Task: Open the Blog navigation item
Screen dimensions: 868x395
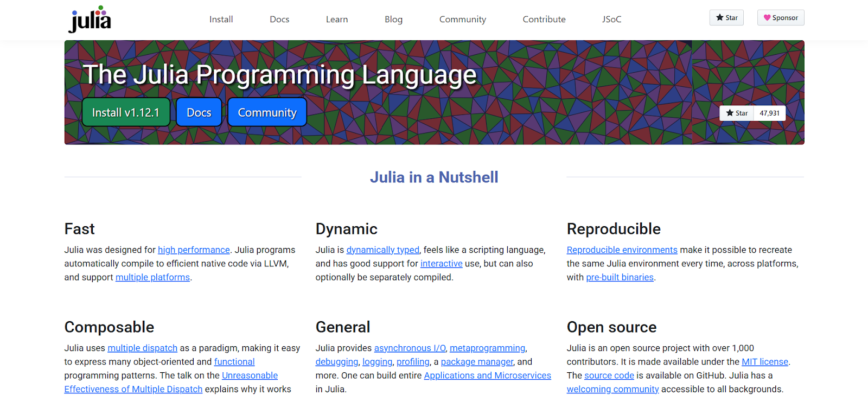Action: click(393, 20)
